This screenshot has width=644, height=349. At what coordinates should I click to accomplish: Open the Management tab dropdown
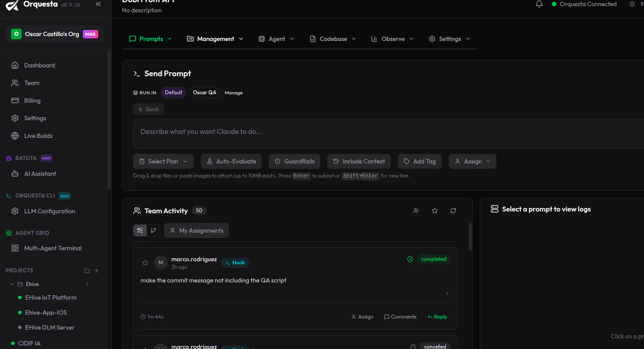[x=215, y=39]
